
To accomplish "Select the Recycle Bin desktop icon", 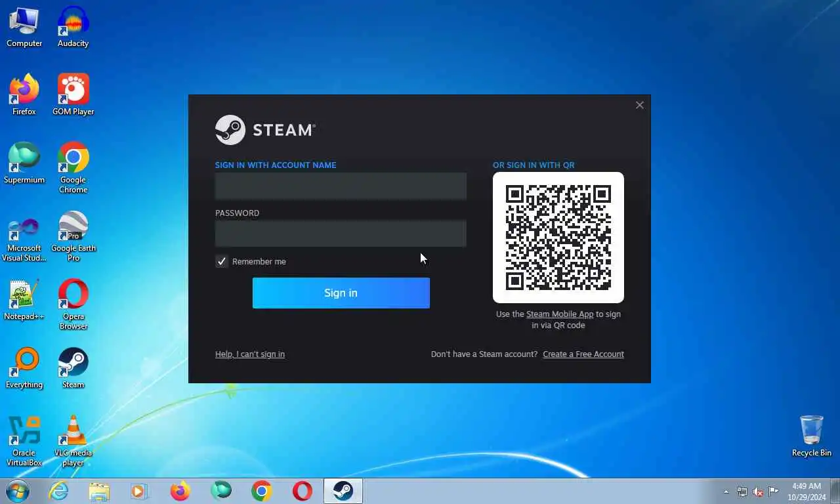I will (x=811, y=436).
